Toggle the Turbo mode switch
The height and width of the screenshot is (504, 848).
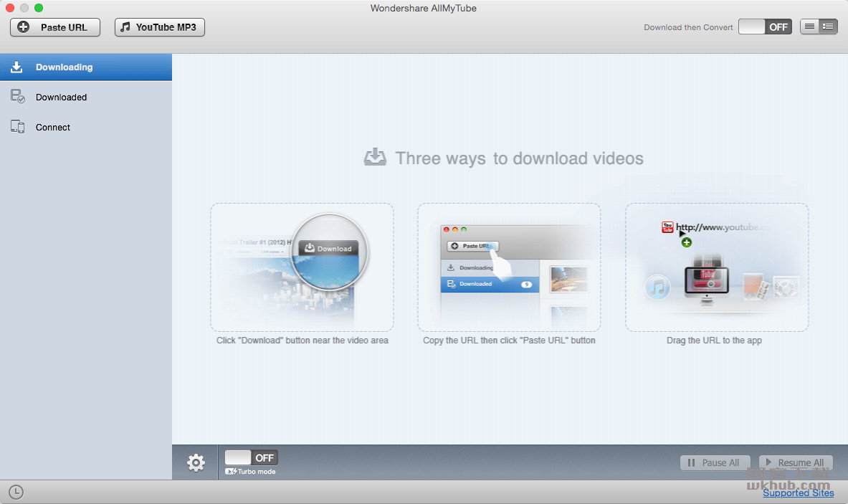point(251,457)
